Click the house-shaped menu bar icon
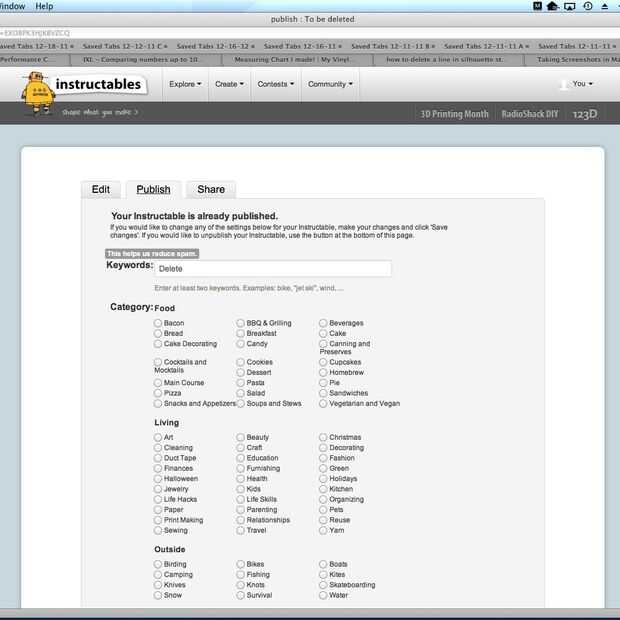This screenshot has height=620, width=620. (x=552, y=6)
